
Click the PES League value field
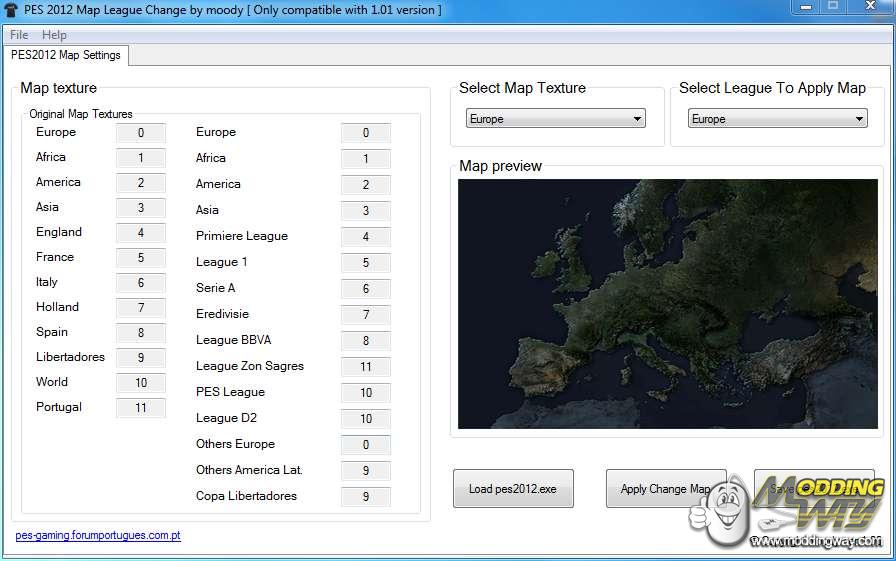(x=365, y=393)
